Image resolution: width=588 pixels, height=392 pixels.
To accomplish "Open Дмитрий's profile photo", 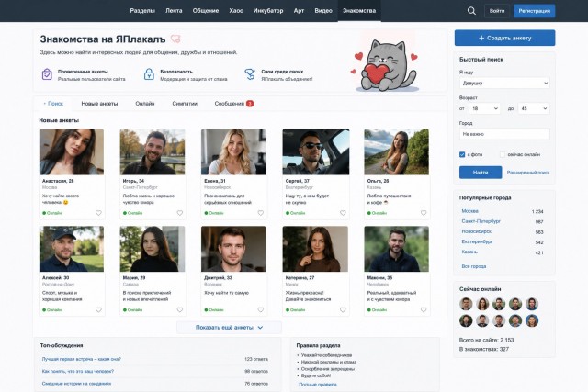I will pyautogui.click(x=233, y=249).
